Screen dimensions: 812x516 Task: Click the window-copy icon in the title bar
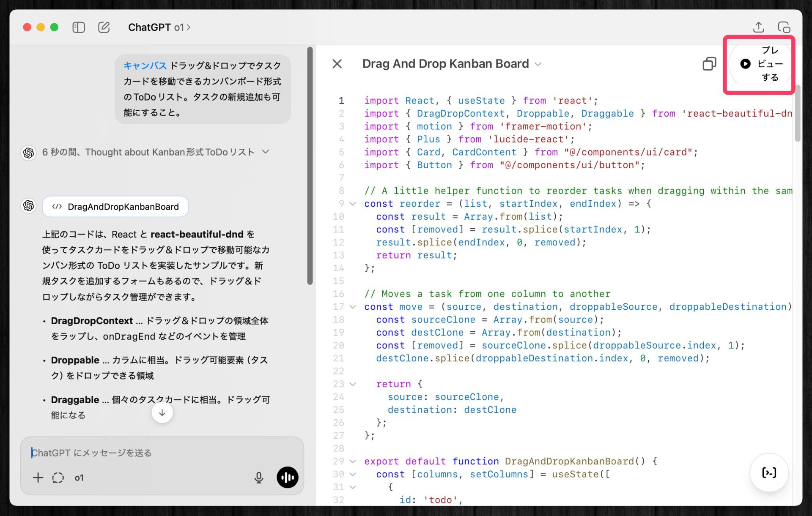click(784, 27)
